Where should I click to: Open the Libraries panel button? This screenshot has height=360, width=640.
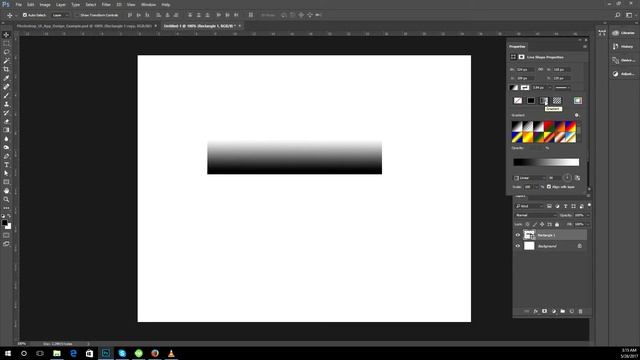coord(623,33)
